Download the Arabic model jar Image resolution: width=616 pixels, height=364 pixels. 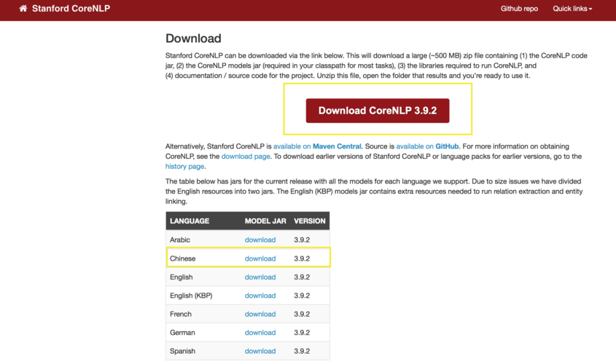coord(260,240)
